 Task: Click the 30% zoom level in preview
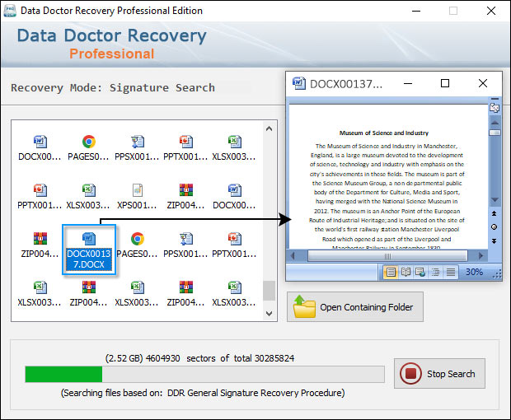474,272
